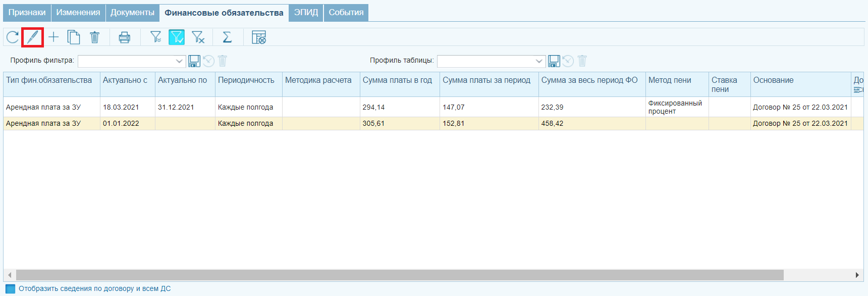Copy the selected record
The image size is (868, 296).
(x=74, y=37)
